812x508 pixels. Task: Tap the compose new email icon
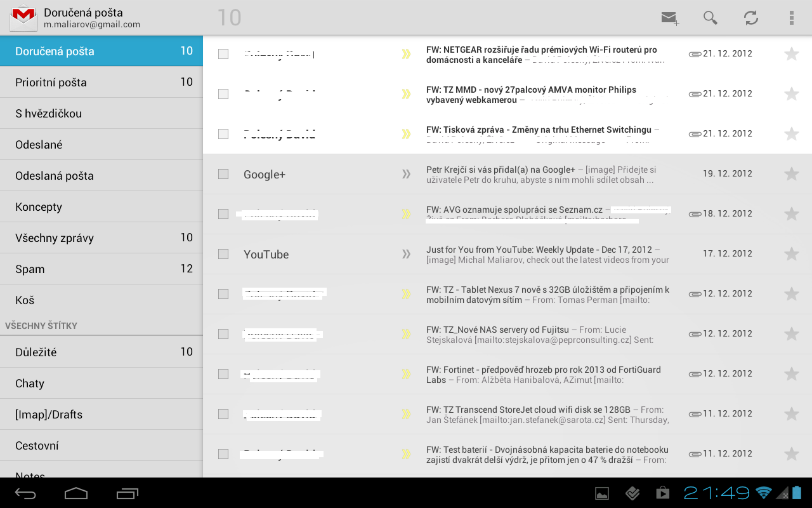(669, 18)
